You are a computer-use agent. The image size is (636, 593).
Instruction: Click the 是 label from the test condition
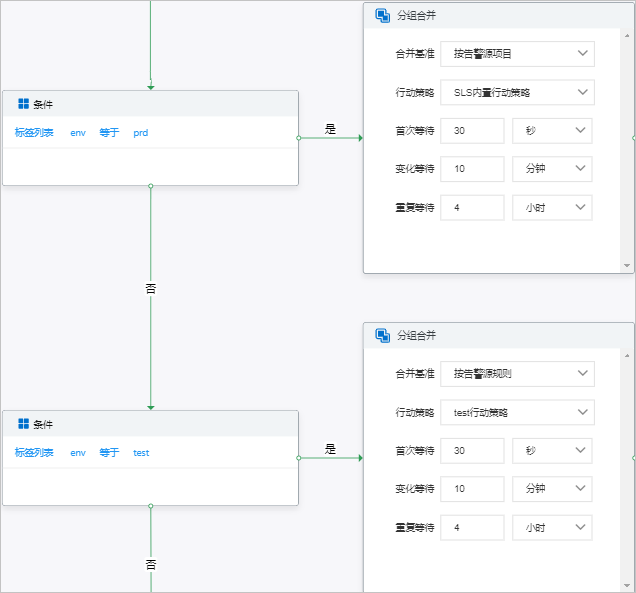[330, 449]
